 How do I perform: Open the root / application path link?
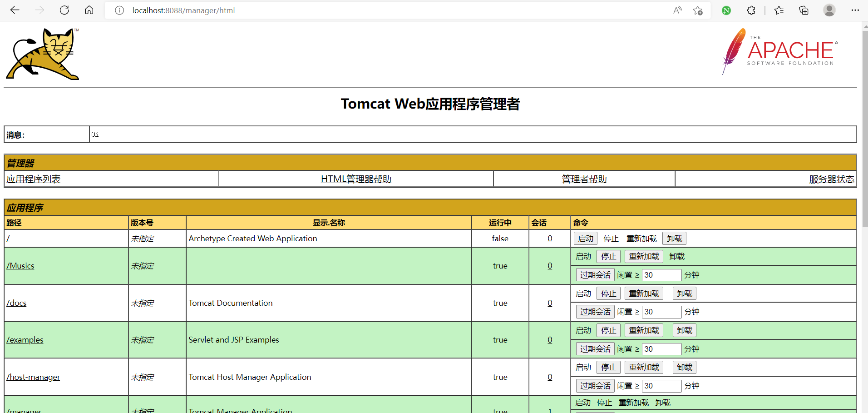coord(8,239)
